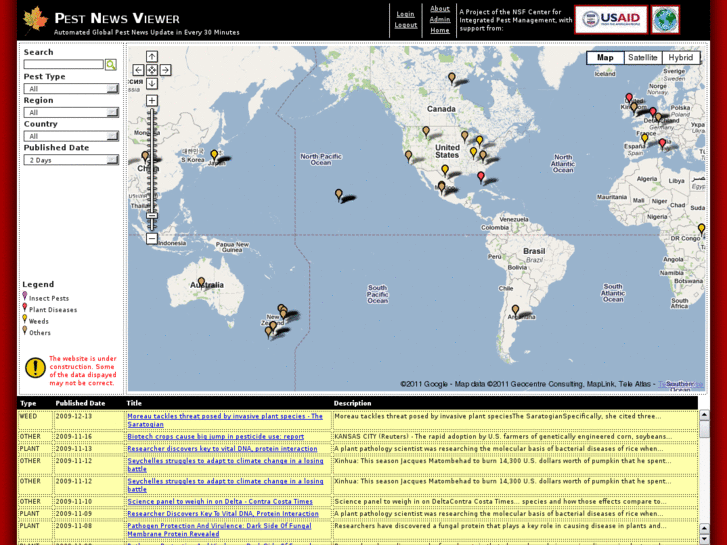This screenshot has width=727, height=545.
Task: Pan the map down arrow
Action: (x=152, y=83)
